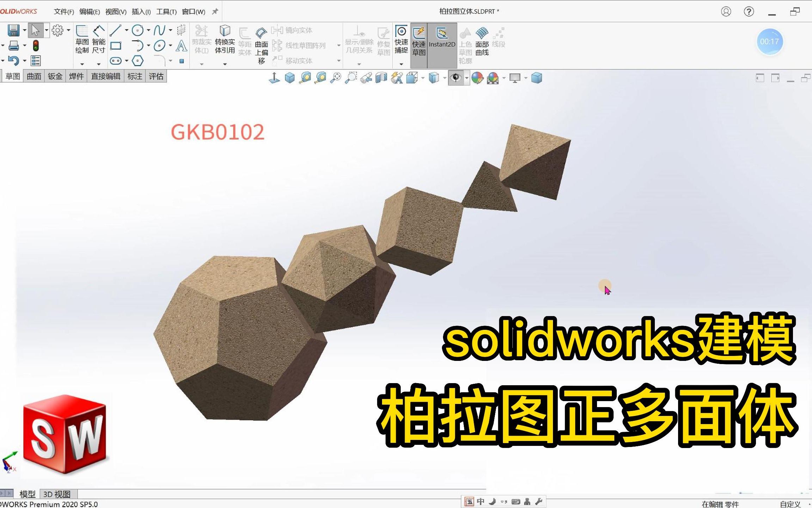Switch to 钣金 tab
Viewport: 812px width, 508px height.
click(x=55, y=76)
